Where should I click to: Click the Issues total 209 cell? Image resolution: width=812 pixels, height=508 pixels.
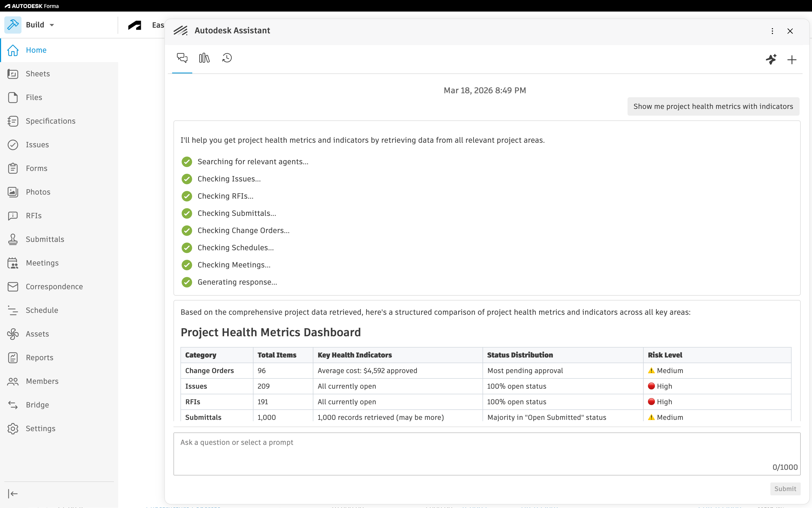click(x=283, y=387)
